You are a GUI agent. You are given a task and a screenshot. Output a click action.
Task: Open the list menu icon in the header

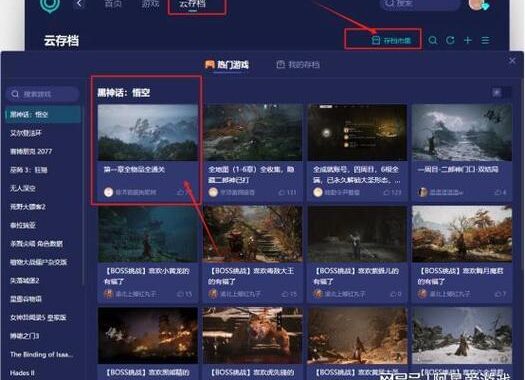485,41
